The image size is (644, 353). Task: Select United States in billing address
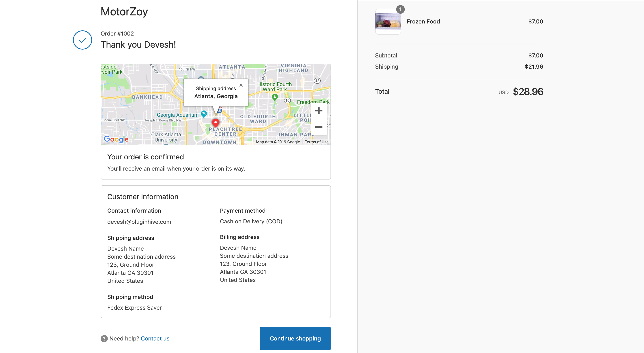click(x=238, y=280)
